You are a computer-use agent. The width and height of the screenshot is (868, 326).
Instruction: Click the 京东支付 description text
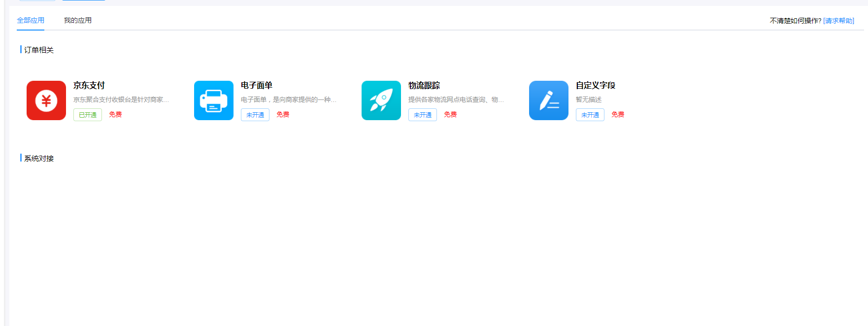point(121,99)
